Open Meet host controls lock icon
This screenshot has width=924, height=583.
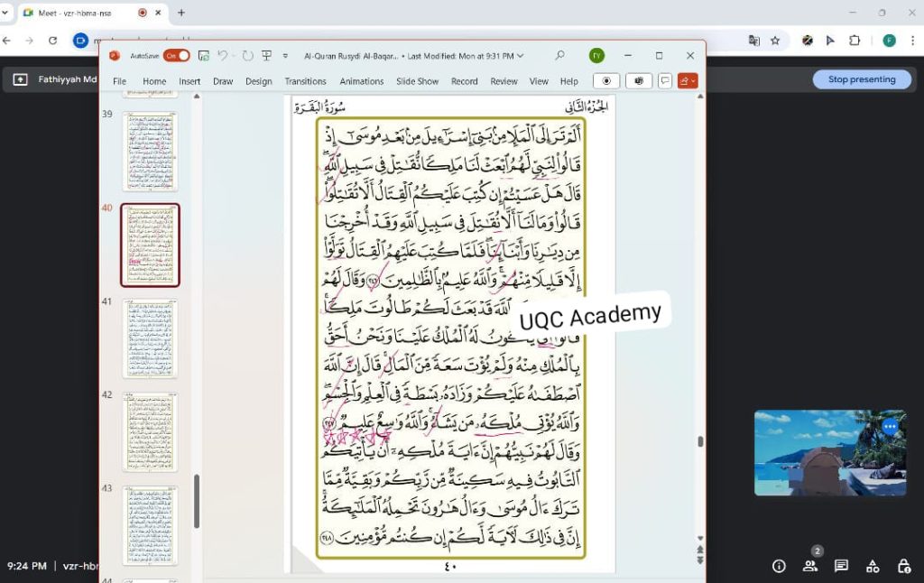[903, 566]
